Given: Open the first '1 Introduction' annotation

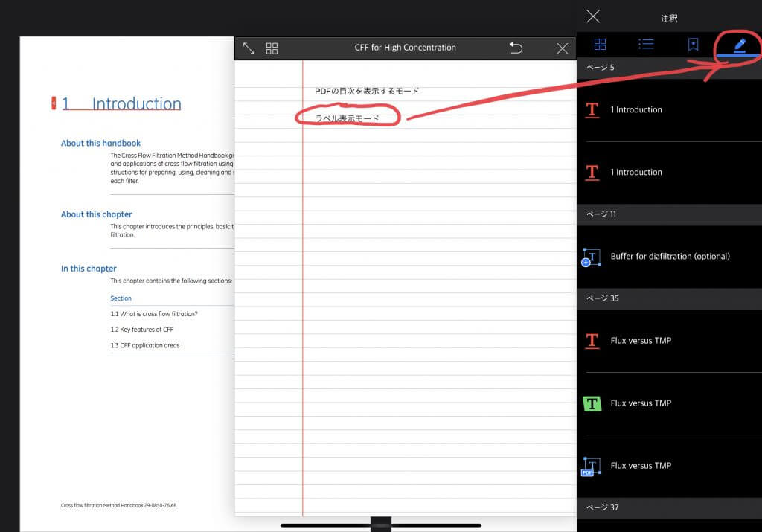Looking at the screenshot, I should coord(669,110).
